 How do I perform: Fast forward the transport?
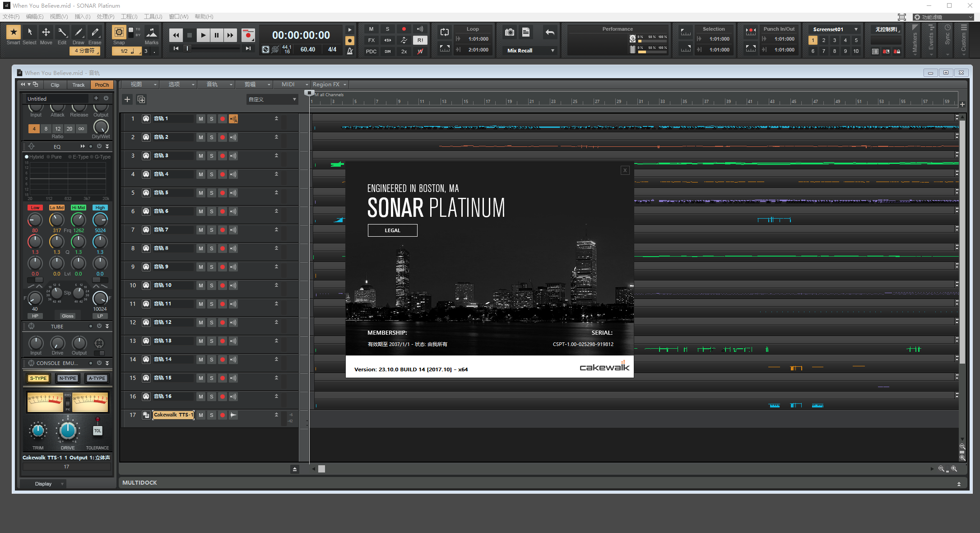pyautogui.click(x=230, y=35)
